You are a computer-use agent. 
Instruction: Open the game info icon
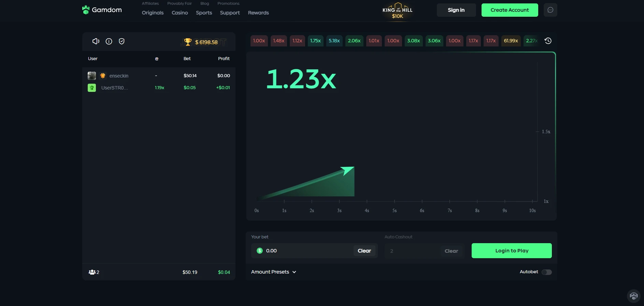(x=109, y=41)
